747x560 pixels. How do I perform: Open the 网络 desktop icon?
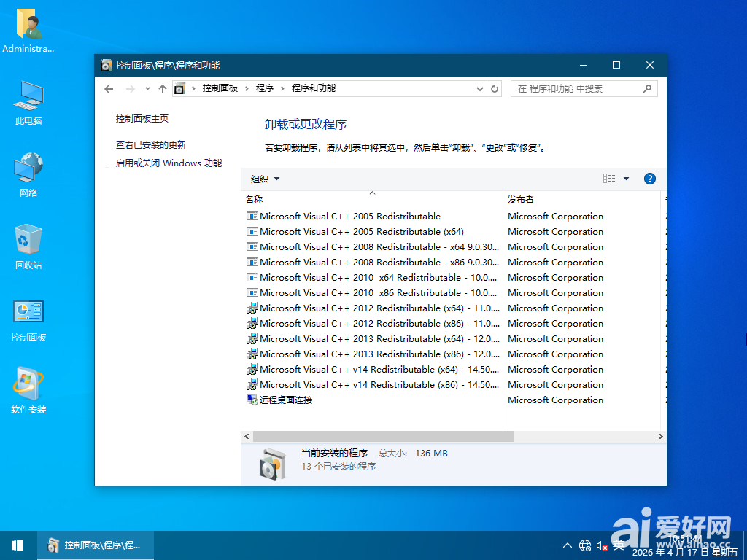pyautogui.click(x=28, y=175)
